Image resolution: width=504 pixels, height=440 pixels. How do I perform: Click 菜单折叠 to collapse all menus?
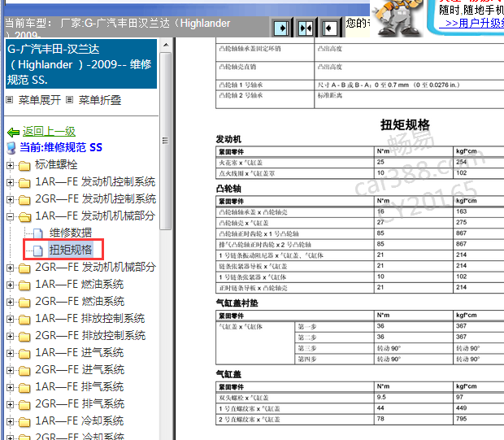point(100,100)
